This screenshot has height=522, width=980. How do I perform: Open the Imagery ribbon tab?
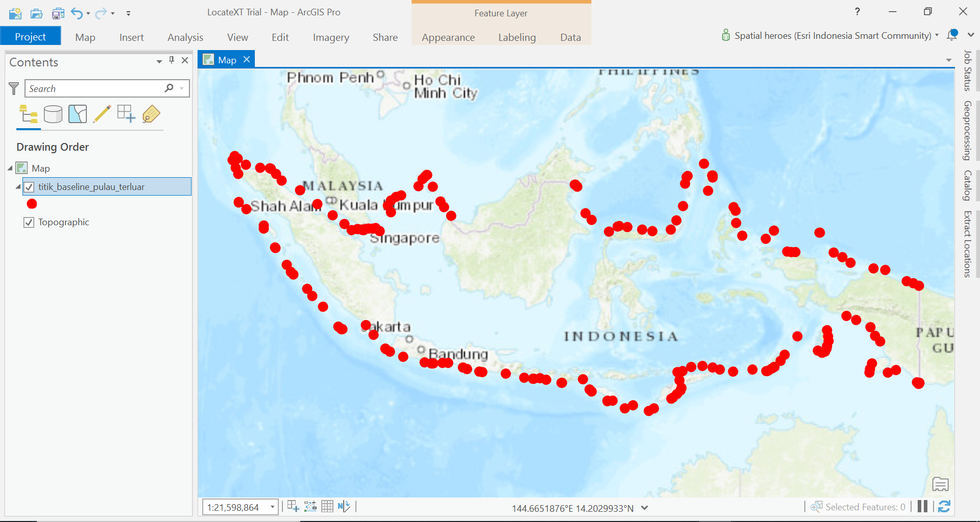(331, 37)
